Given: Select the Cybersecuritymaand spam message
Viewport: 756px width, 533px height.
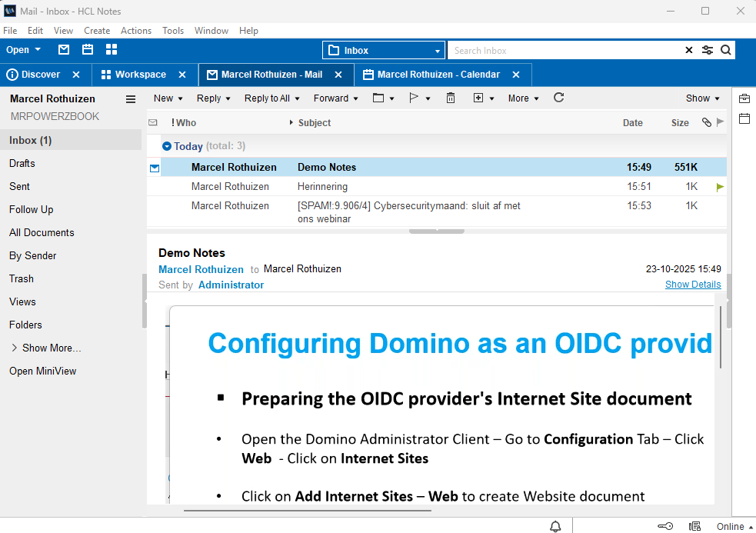Looking at the screenshot, I should (436, 212).
